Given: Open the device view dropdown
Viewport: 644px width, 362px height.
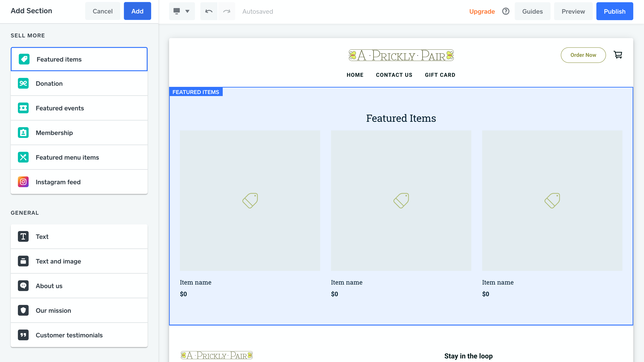Looking at the screenshot, I should point(182,11).
